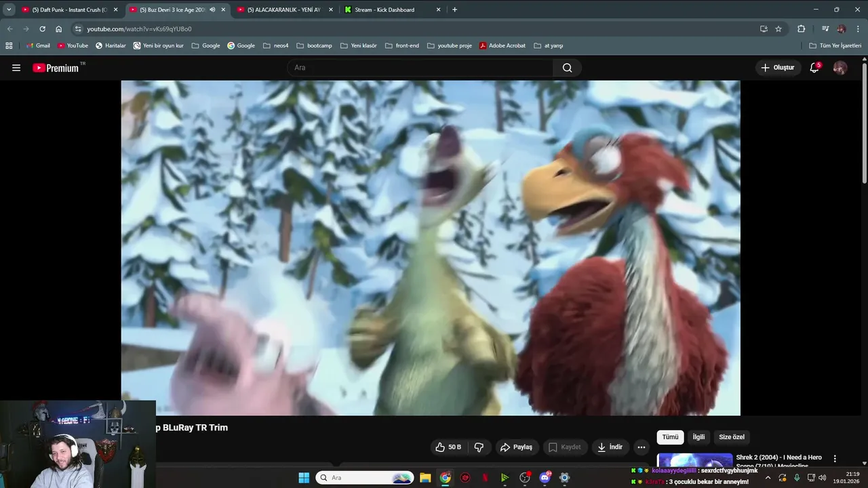Click the Ice Age video player

pos(431,248)
